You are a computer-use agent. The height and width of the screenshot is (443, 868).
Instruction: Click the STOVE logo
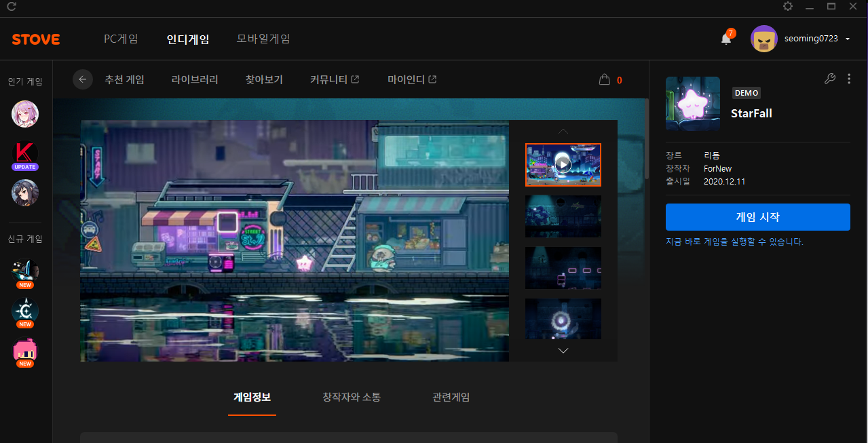(x=36, y=39)
